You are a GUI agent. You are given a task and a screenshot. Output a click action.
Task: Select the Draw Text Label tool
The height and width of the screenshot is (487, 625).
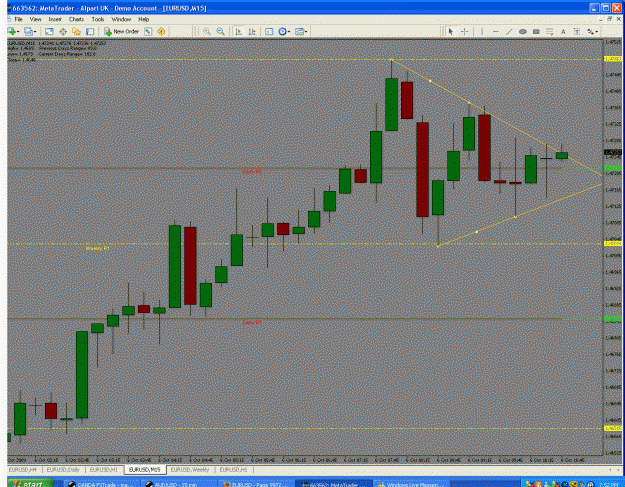(x=576, y=31)
